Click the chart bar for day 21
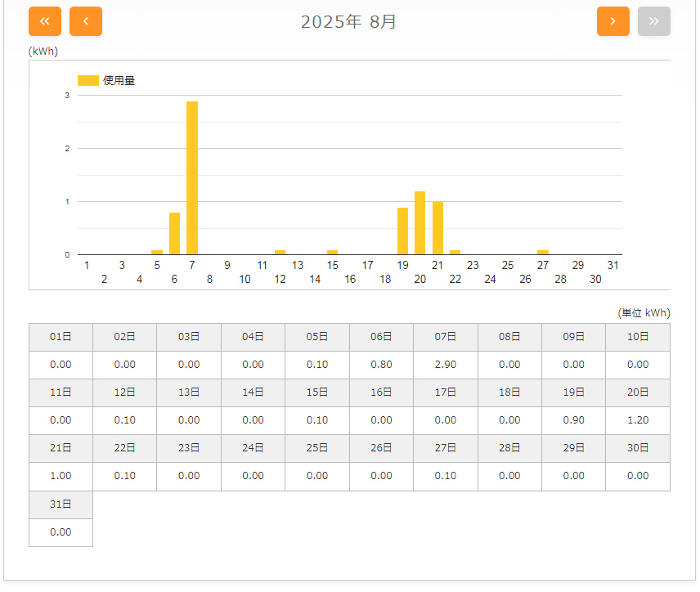This screenshot has height=592, width=700. click(x=437, y=228)
